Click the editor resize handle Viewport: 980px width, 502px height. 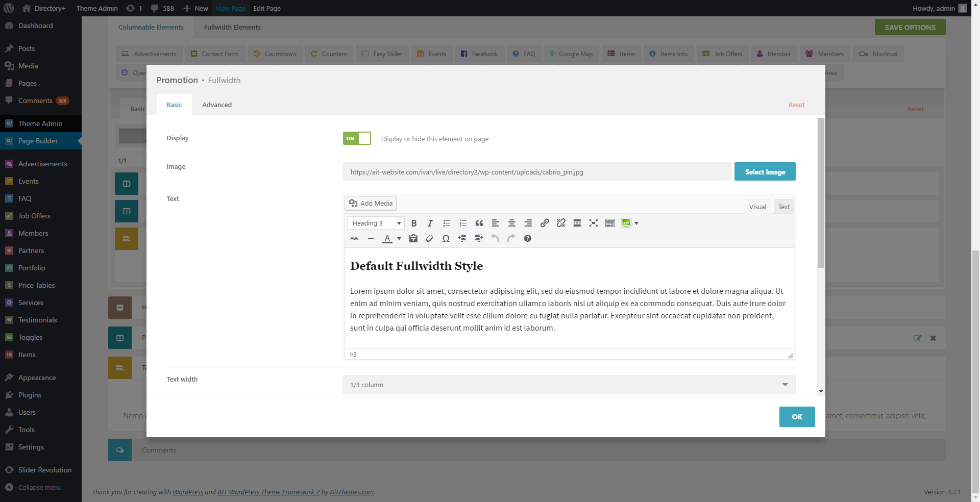point(790,355)
